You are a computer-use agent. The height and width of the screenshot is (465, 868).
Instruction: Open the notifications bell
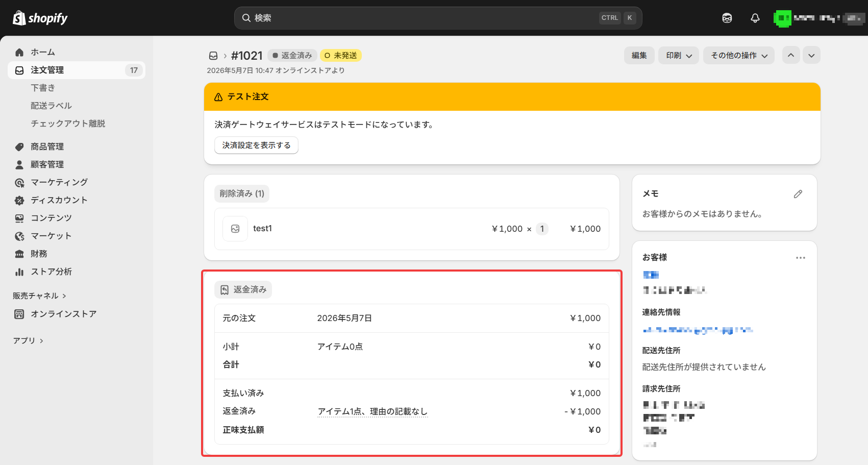(x=755, y=18)
